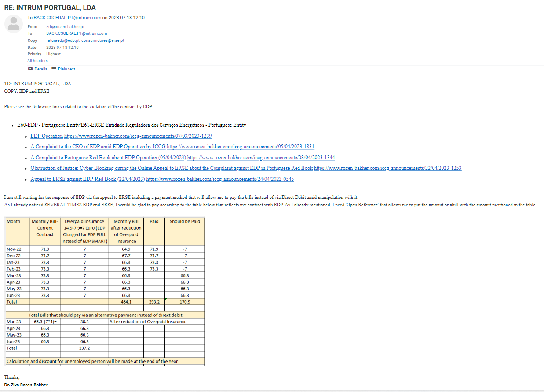Click the 66.3-(7*4)= formula cell
Image resolution: width=544 pixels, height=392 pixels.
click(45, 322)
